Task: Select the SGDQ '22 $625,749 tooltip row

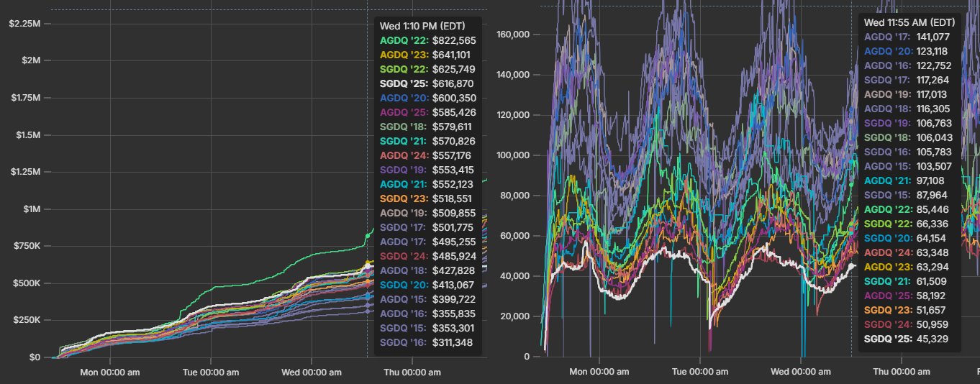Action: pos(427,69)
